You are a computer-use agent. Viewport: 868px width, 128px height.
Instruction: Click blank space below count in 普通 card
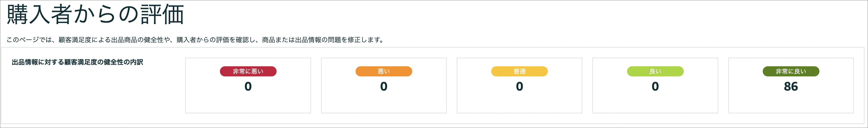pos(519,103)
